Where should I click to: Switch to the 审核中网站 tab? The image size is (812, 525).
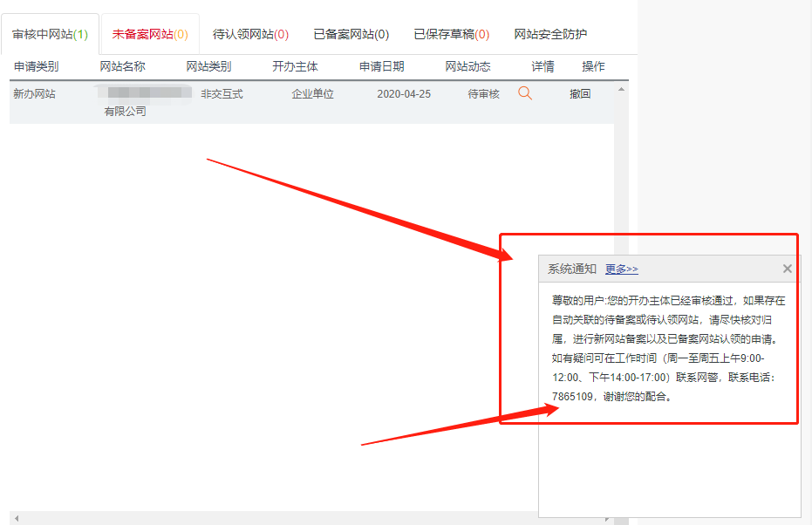(51, 35)
